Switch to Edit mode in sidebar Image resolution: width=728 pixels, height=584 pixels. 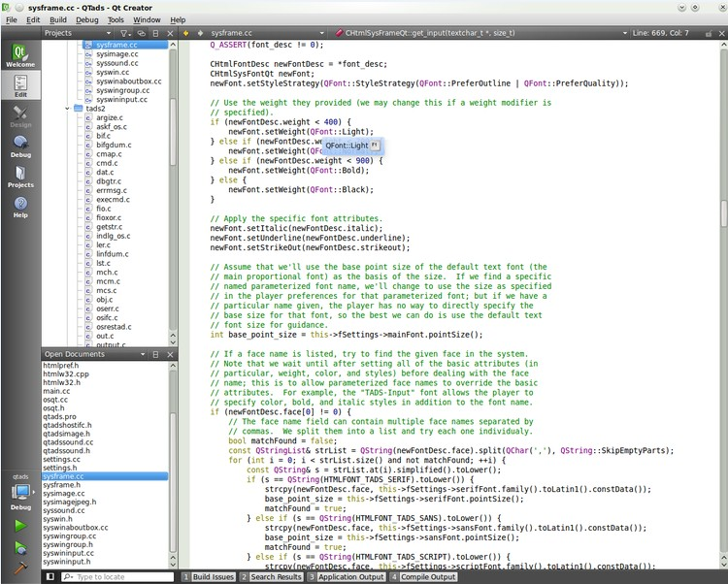(x=20, y=85)
